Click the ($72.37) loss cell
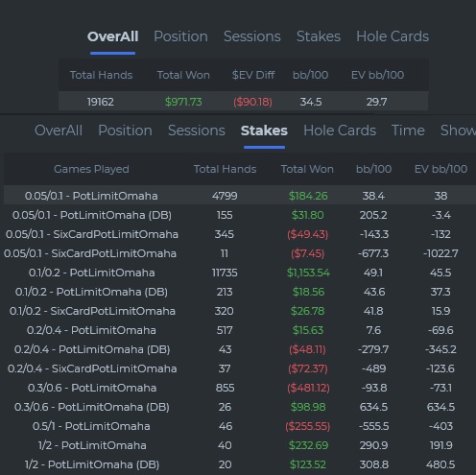476x475 pixels. [x=308, y=368]
